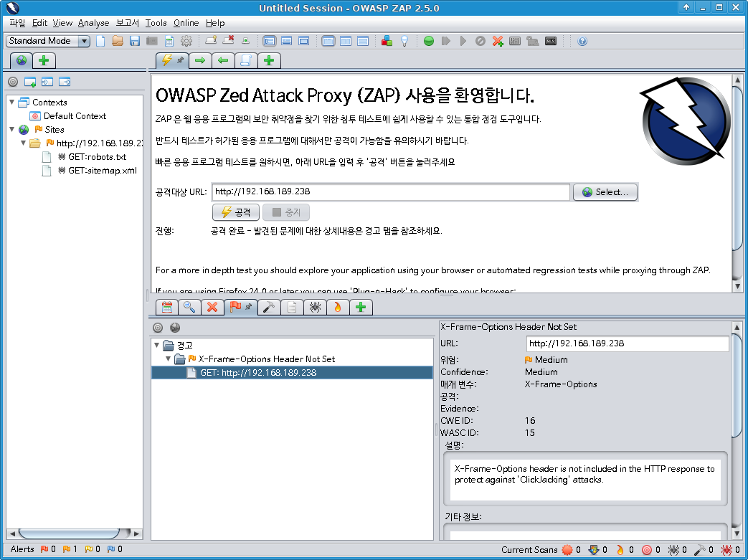Add new tab in left Sites panel
Screen dimensions: 748x560
[44, 60]
